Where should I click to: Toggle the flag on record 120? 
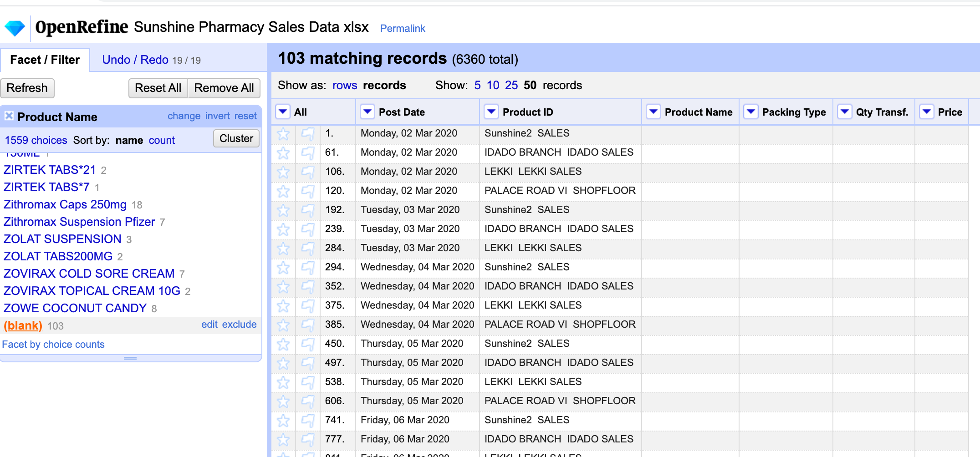coord(308,191)
